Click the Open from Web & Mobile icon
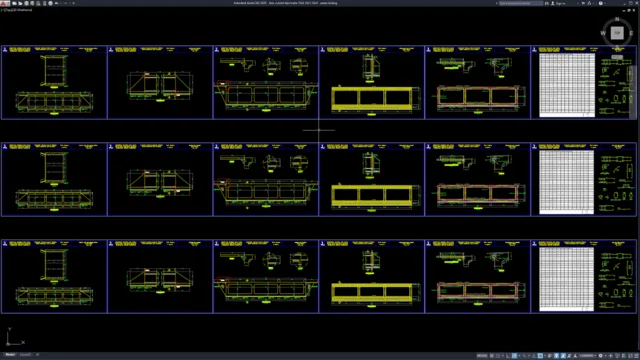 pos(38,3)
